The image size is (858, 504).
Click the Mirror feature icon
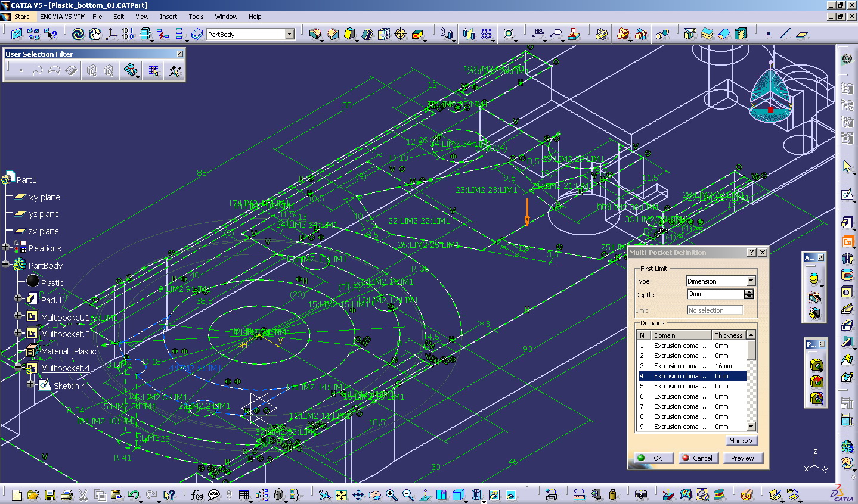[x=468, y=34]
